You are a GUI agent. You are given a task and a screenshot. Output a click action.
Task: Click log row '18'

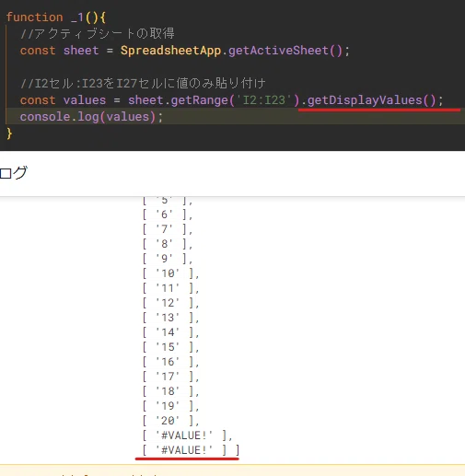click(x=170, y=391)
